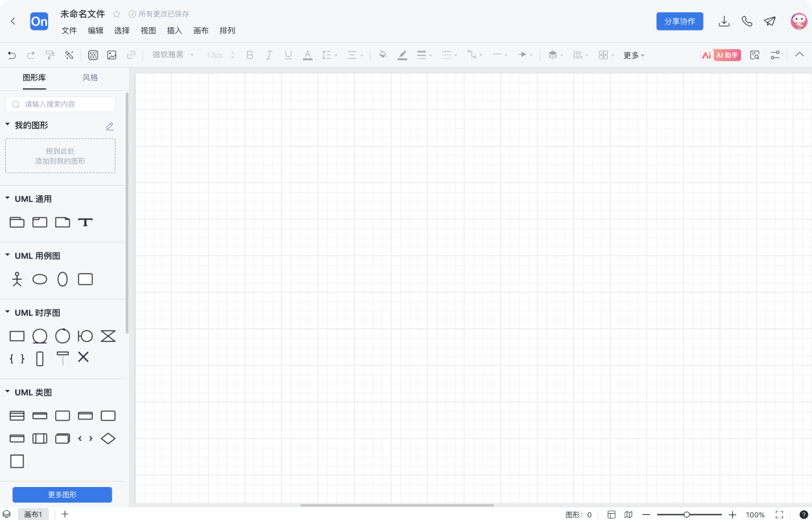Click the download icon
This screenshot has height=520, width=812.
(x=724, y=22)
